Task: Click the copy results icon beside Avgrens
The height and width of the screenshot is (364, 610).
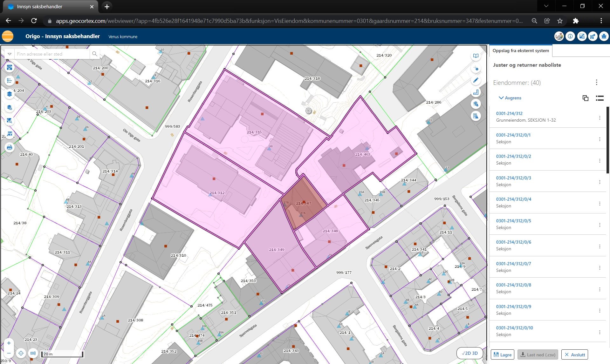Action: pyautogui.click(x=586, y=98)
